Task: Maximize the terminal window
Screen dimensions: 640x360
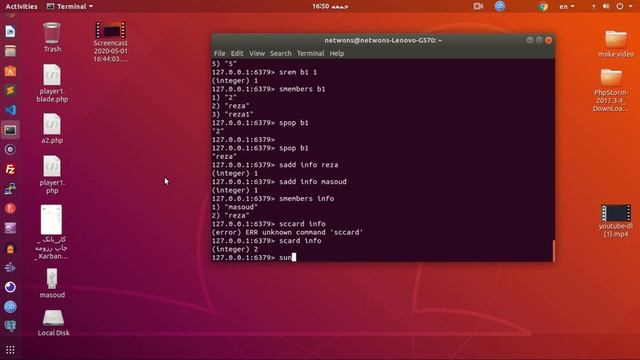Action: 539,40
